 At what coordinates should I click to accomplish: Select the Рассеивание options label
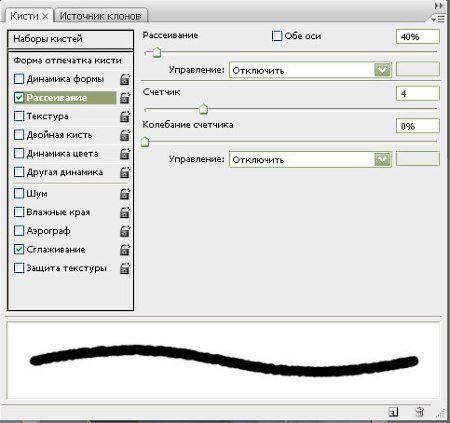[57, 98]
